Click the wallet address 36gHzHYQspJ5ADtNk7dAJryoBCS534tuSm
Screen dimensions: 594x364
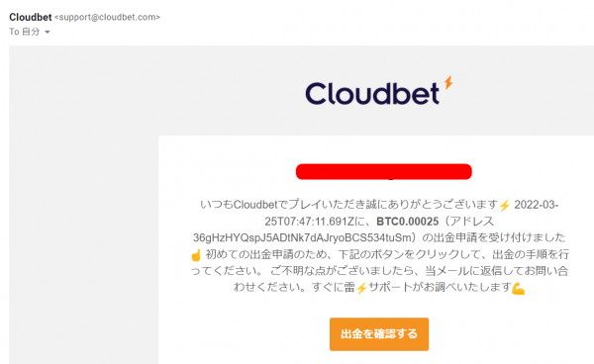click(x=302, y=237)
